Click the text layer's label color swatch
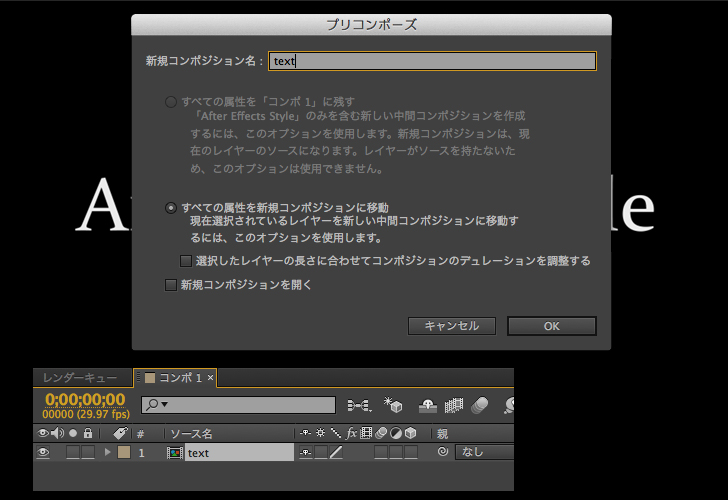 (x=124, y=453)
